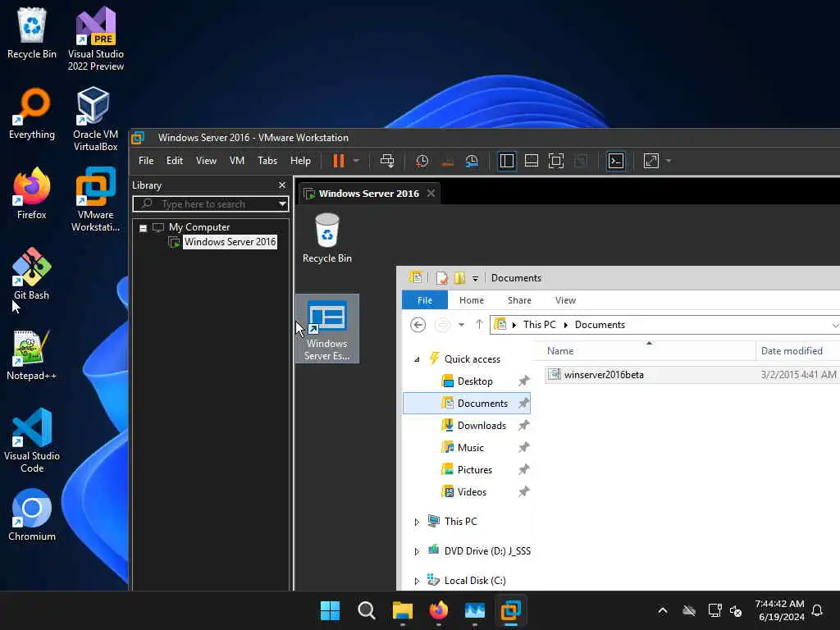Click the stretch guest display icon
The image size is (840, 630).
[651, 161]
